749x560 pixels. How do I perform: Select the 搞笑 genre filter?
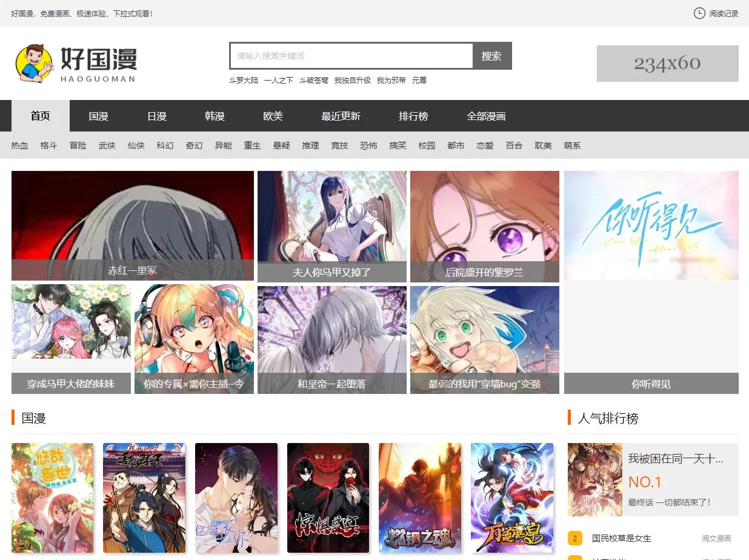point(397,145)
